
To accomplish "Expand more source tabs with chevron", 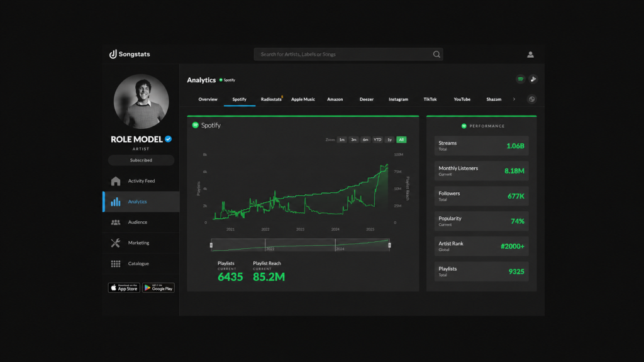I will pyautogui.click(x=514, y=99).
